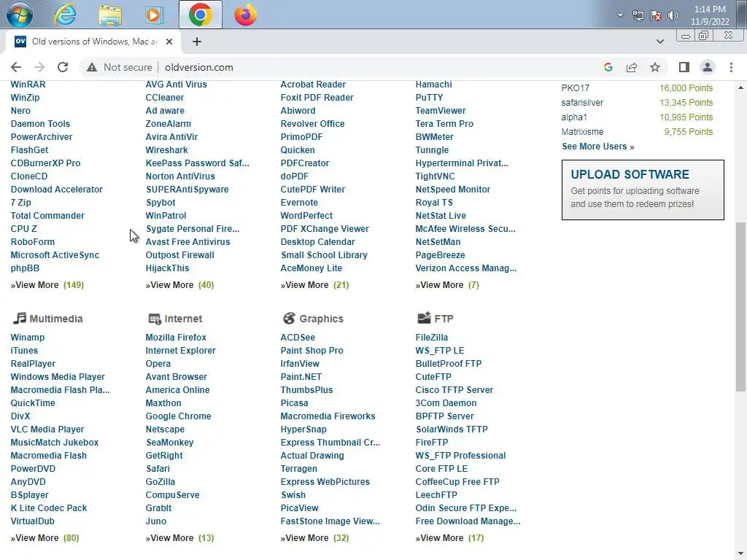The height and width of the screenshot is (560, 747).
Task: Open the Multimedia category heading
Action: click(55, 319)
